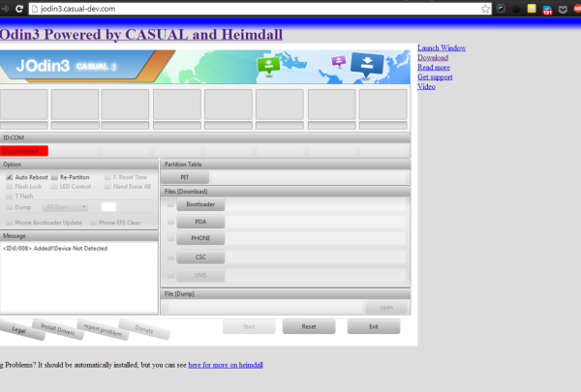Click the report problem button
The height and width of the screenshot is (392, 581).
pyautogui.click(x=103, y=329)
